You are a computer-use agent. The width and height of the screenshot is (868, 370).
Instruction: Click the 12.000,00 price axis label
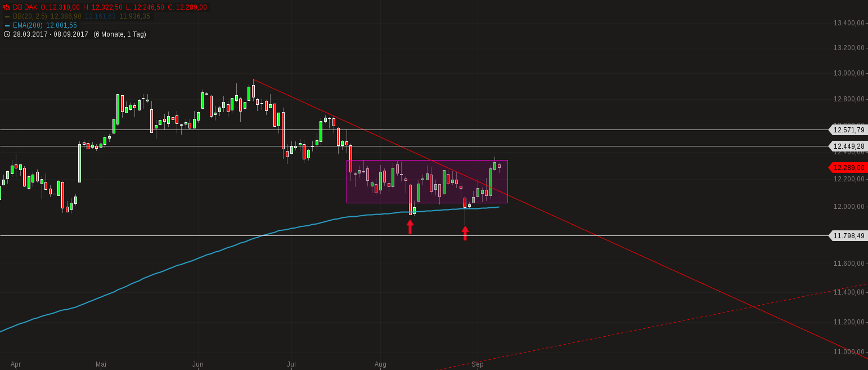coord(848,207)
